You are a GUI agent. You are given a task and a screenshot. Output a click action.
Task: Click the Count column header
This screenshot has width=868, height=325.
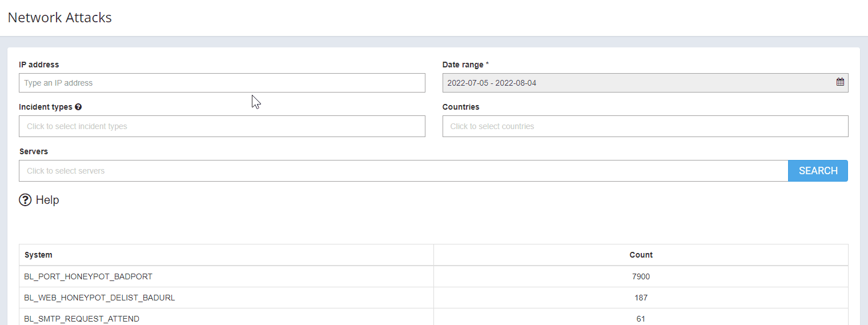click(641, 255)
